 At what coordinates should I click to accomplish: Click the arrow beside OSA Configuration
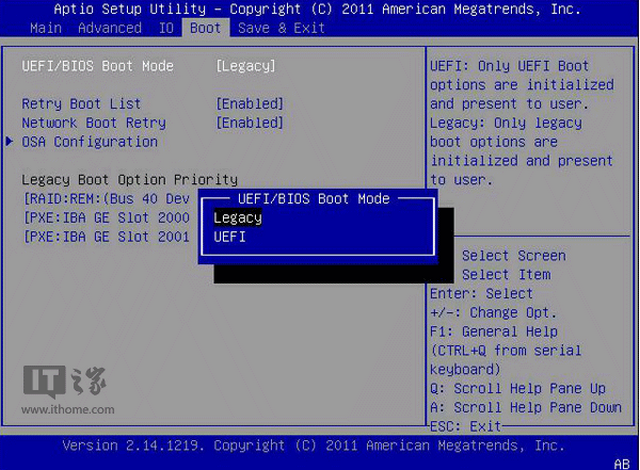point(10,142)
